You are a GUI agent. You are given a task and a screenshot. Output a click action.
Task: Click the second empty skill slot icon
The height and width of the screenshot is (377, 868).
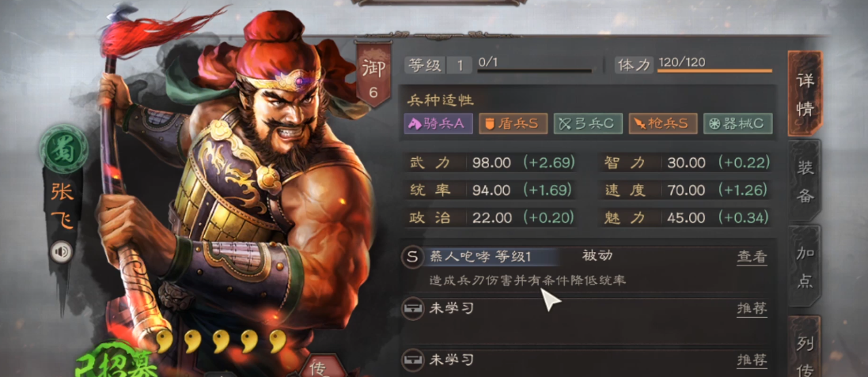pyautogui.click(x=411, y=360)
